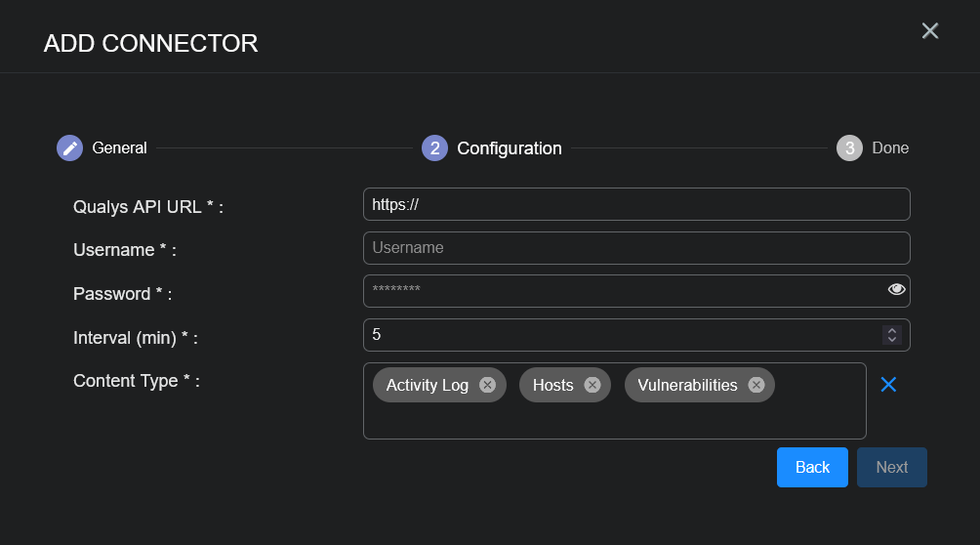Close the Add Connector dialog

(x=930, y=31)
